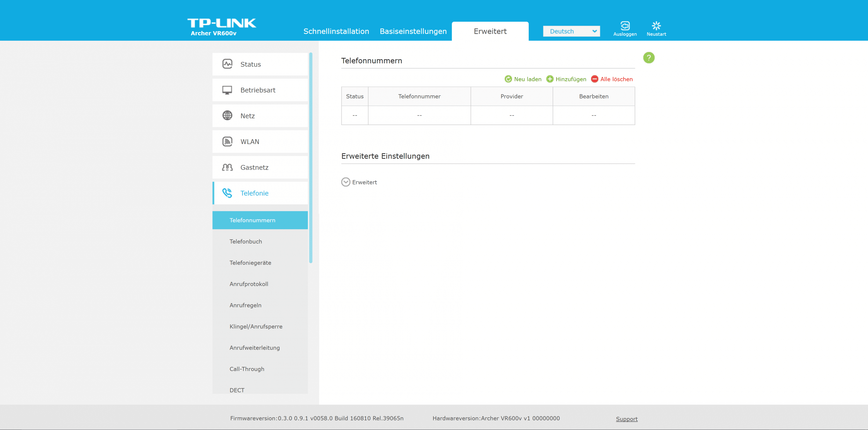This screenshot has height=430, width=868.
Task: Follow the Support link in the footer
Action: (626, 419)
